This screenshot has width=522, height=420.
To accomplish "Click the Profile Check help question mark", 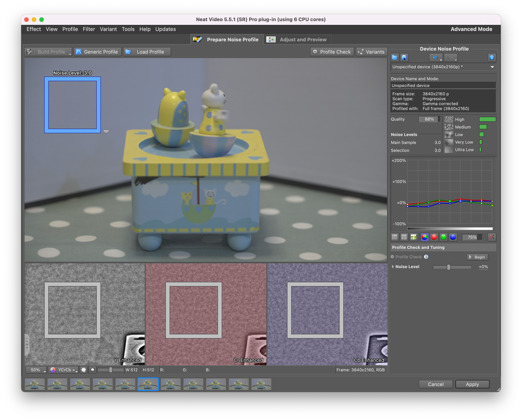I will [426, 257].
